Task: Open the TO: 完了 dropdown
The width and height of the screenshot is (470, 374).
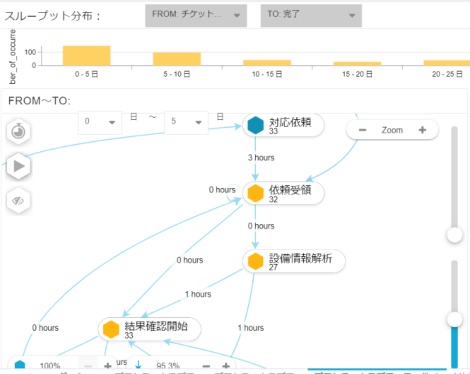Action: (x=311, y=15)
